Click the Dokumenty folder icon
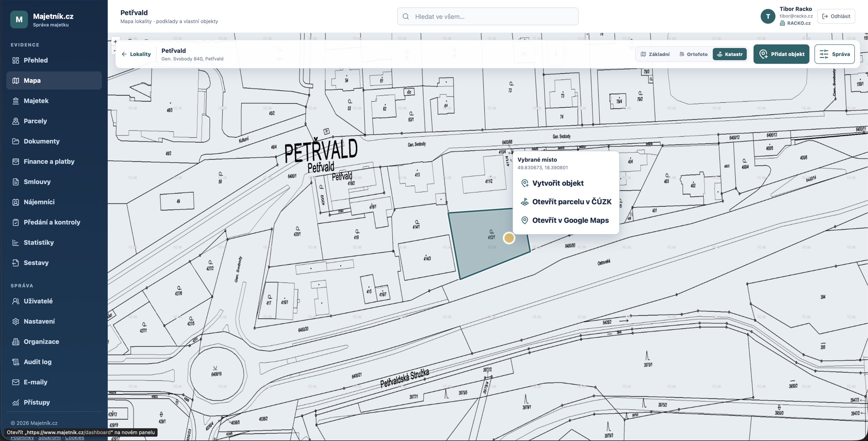868x441 pixels. 16,141
